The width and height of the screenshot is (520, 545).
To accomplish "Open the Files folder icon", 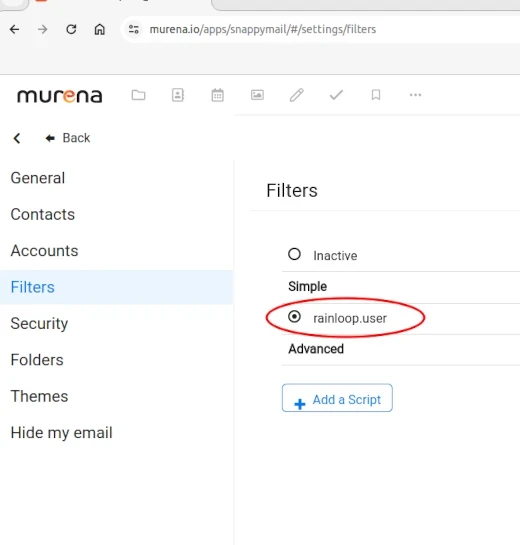I will [138, 95].
